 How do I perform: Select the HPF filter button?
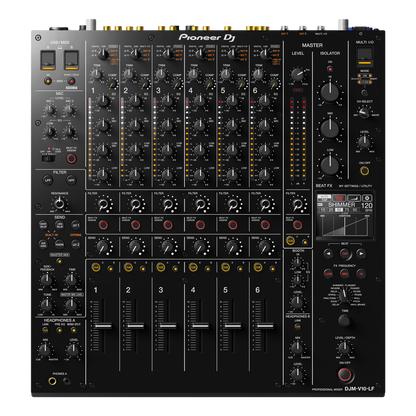pos(71,180)
